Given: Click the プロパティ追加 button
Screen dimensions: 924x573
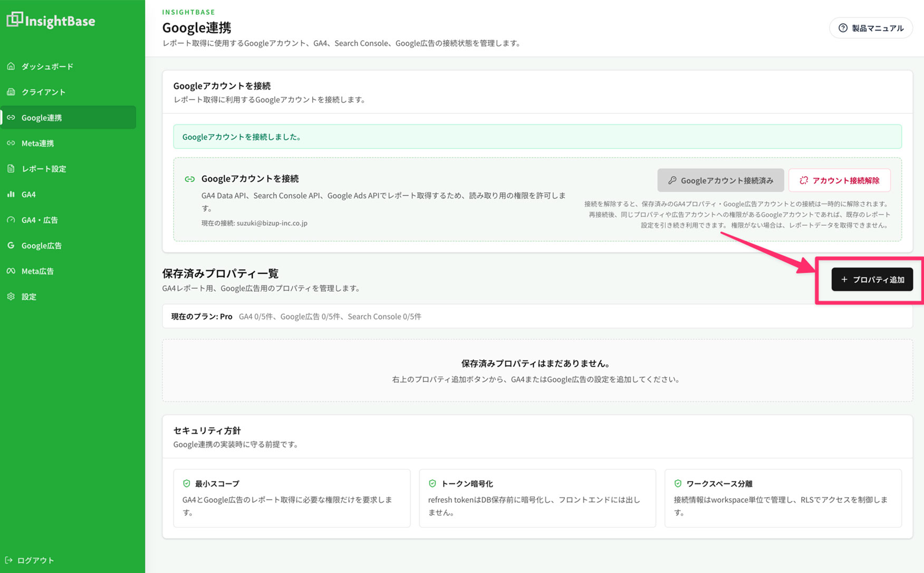Looking at the screenshot, I should point(872,280).
